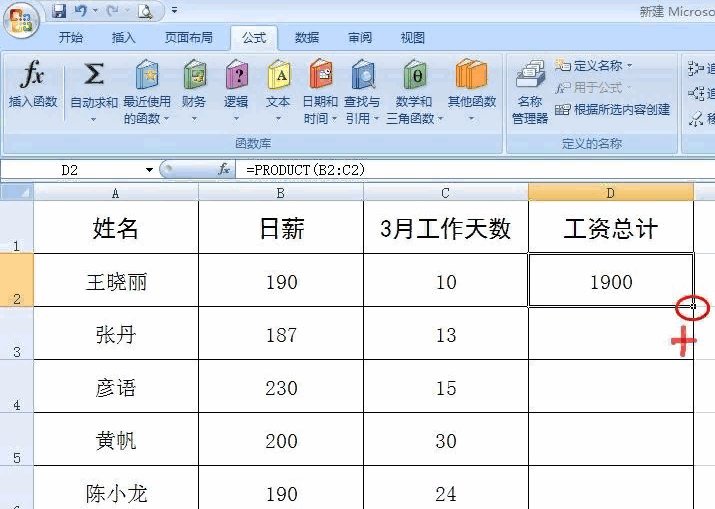Open the 日期和时间 functions icon
715x509 pixels.
point(320,74)
